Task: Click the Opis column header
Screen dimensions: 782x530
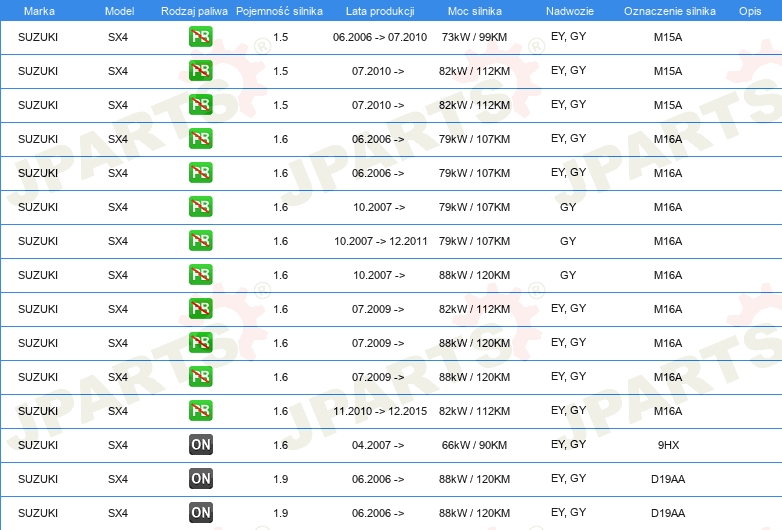Action: tap(749, 10)
